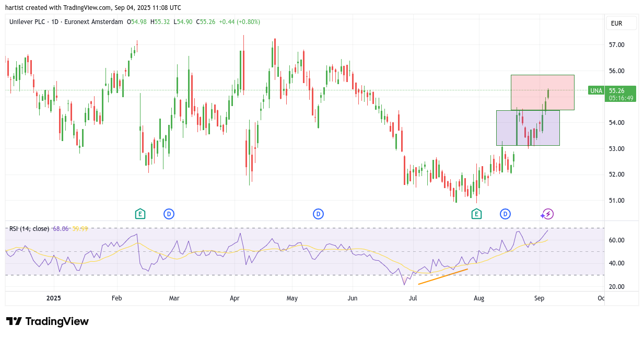Click the May label on time axis
This screenshot has height=337, width=644.
coord(292,298)
